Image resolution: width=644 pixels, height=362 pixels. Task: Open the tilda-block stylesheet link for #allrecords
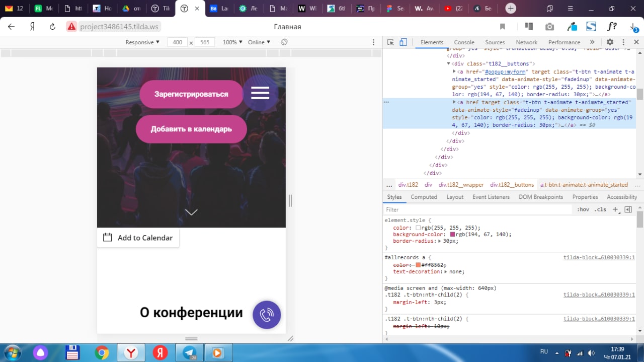tap(600, 257)
